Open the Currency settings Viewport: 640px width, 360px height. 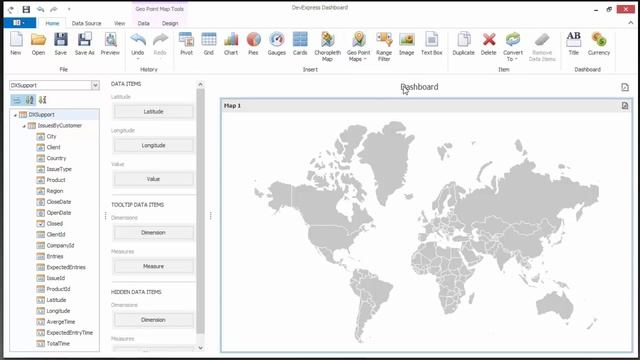coord(599,43)
